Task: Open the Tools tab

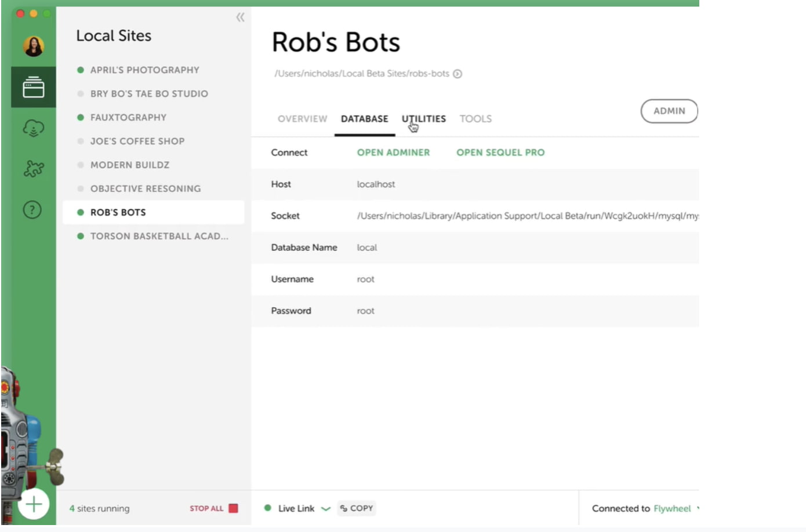Action: 475,119
